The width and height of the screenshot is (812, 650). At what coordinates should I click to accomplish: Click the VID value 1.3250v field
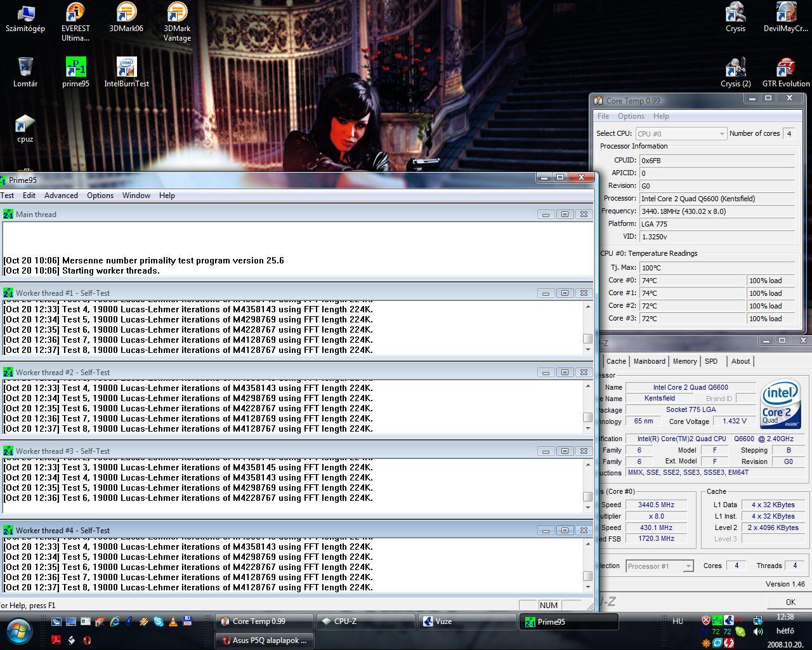tap(717, 237)
